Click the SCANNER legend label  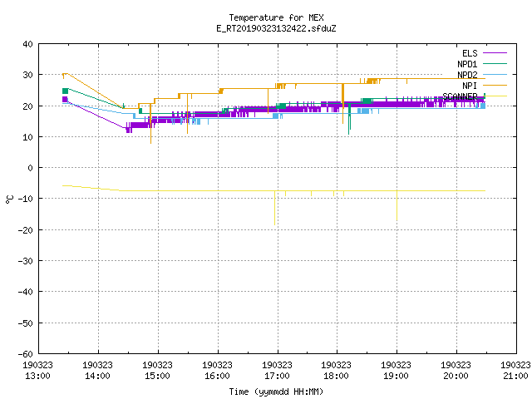point(460,96)
